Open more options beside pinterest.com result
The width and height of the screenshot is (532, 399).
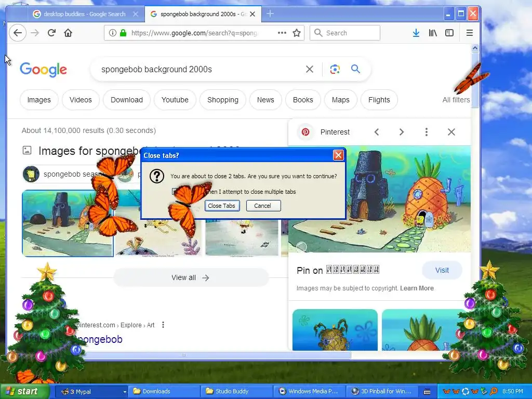[163, 325]
